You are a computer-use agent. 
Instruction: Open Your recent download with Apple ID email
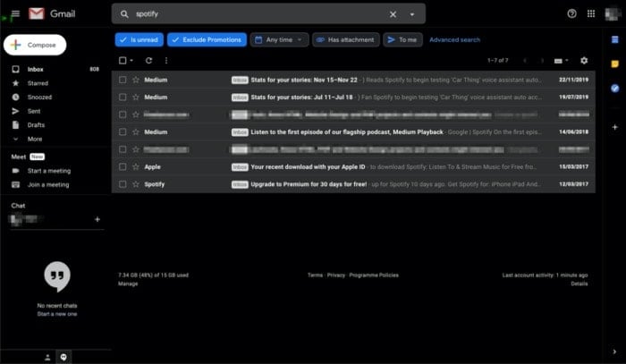(x=353, y=167)
